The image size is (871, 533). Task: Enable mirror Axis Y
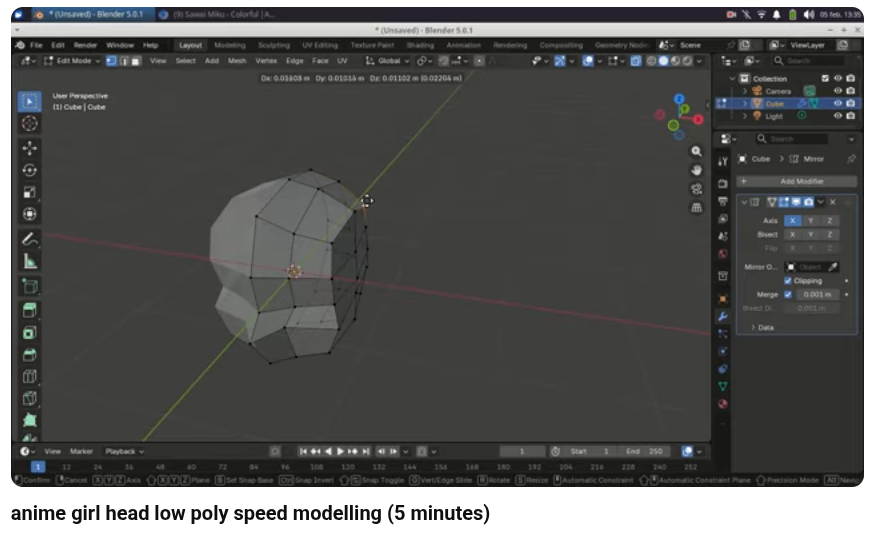tap(810, 220)
